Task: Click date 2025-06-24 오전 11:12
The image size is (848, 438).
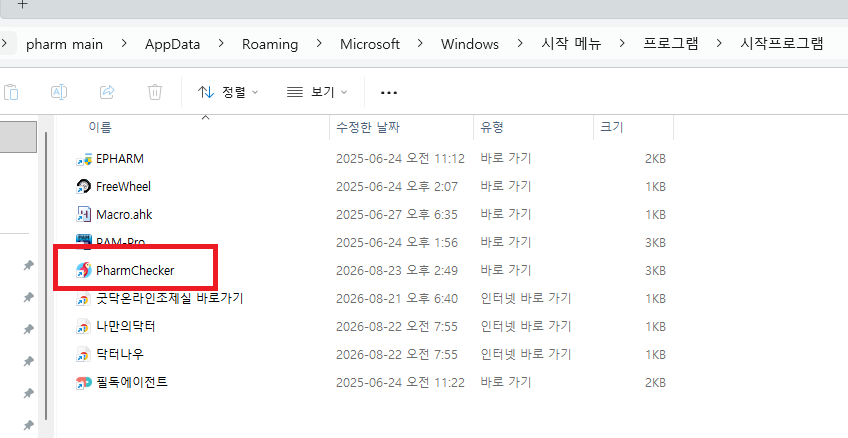Action: [x=400, y=159]
